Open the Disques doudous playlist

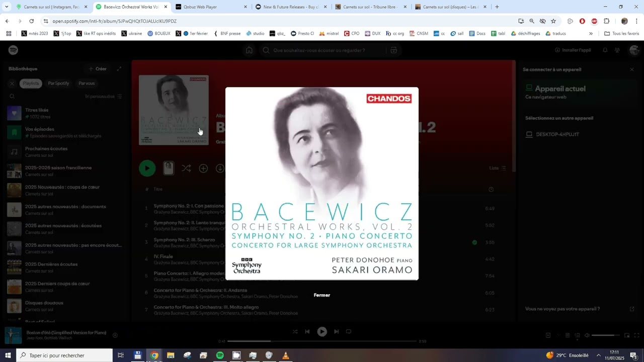coord(65,306)
